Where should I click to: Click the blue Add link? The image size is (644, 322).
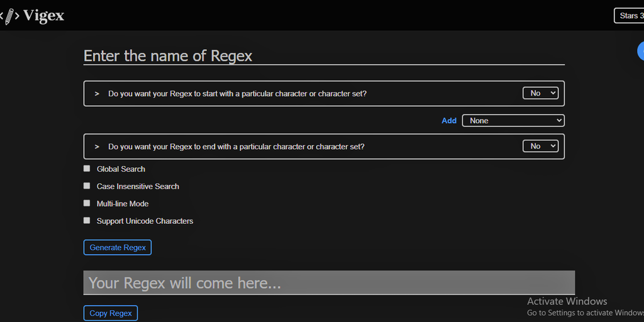[x=449, y=121]
